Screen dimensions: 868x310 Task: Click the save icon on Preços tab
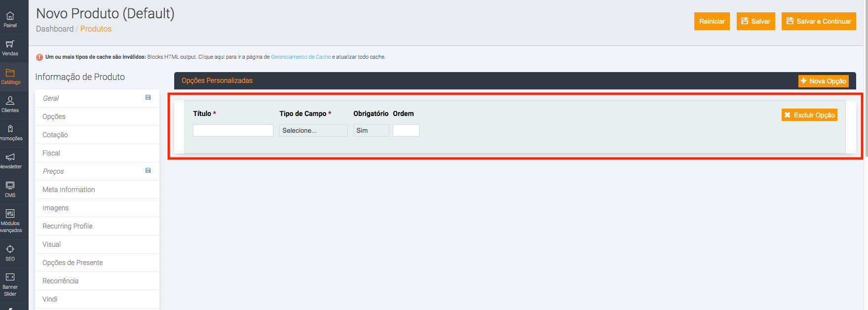[x=148, y=170]
